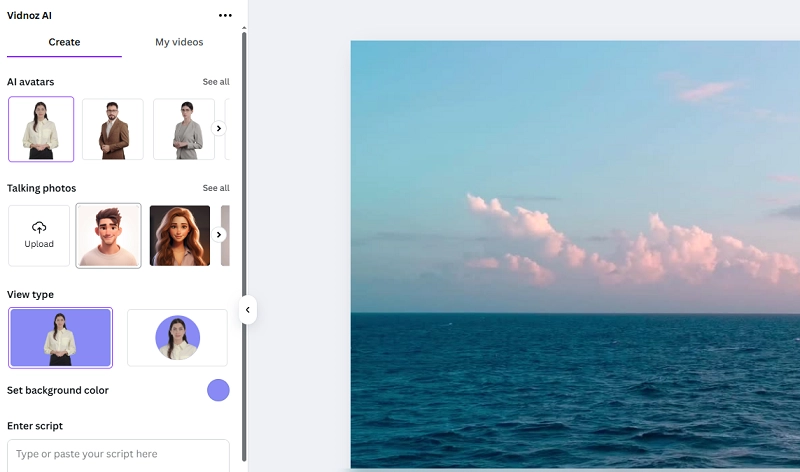Open the background color swatch picker
Screen dimensions: 800x472
pyautogui.click(x=218, y=390)
